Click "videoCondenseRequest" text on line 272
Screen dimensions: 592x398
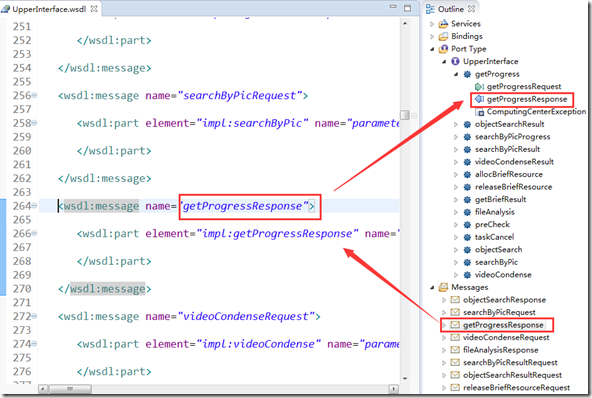tap(245, 316)
